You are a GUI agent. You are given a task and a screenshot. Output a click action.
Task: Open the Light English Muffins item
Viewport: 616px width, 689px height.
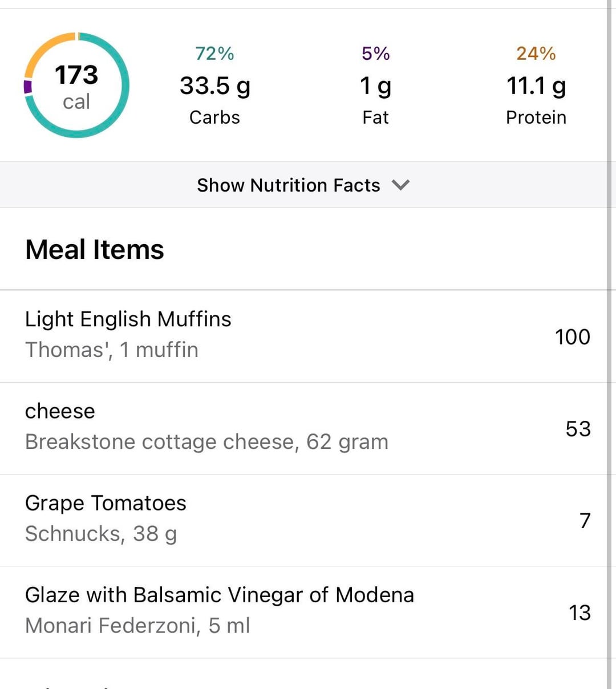click(128, 335)
